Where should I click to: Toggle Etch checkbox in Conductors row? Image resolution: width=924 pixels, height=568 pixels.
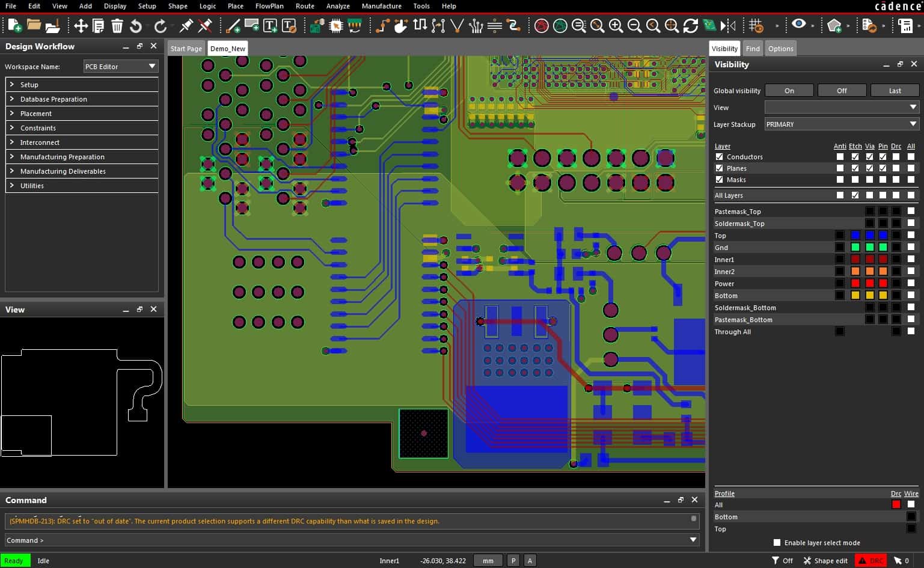point(855,157)
